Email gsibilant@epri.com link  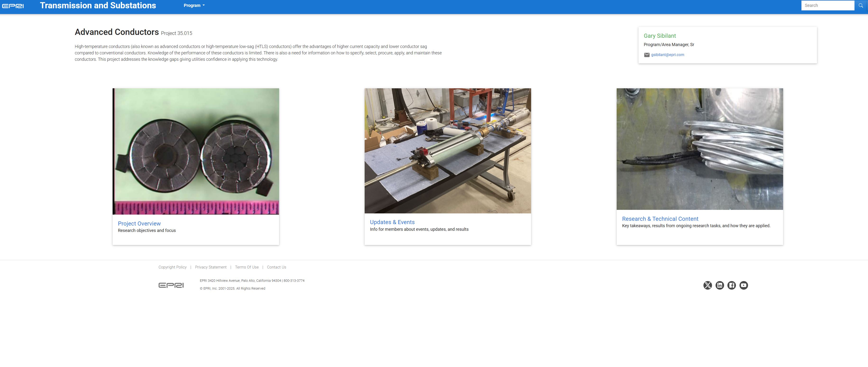click(667, 55)
